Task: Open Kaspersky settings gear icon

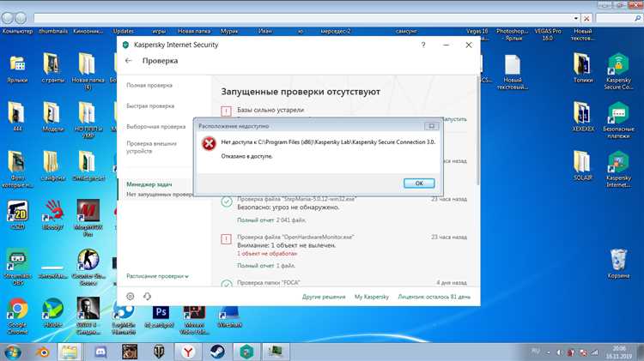Action: tap(131, 296)
